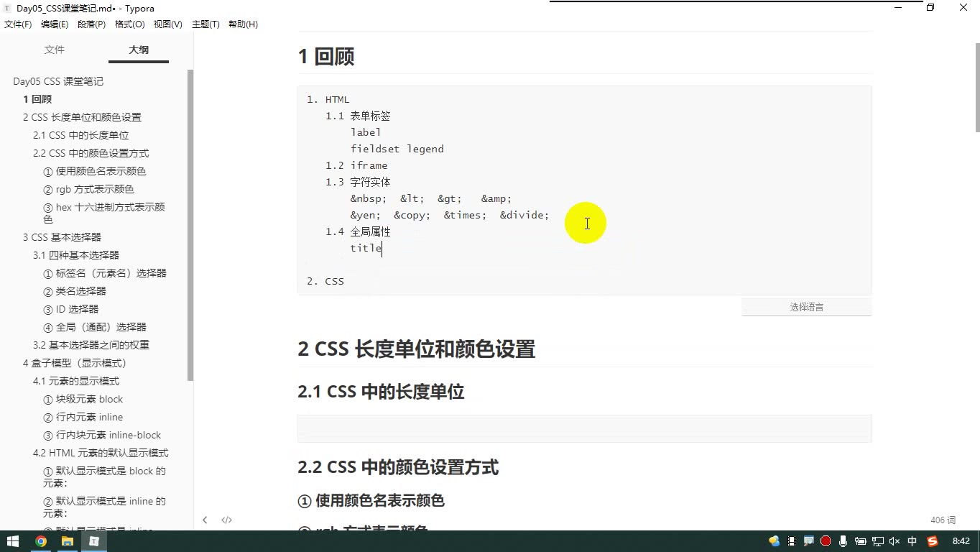Jump to outline item 1 回顾
This screenshot has height=552, width=980.
pos(37,99)
